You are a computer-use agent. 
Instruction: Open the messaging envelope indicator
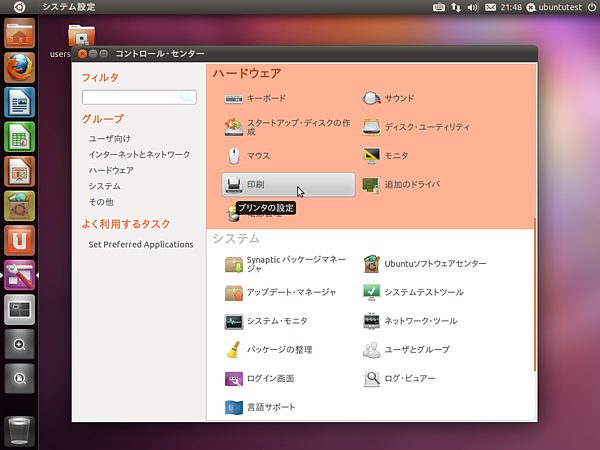tap(490, 7)
